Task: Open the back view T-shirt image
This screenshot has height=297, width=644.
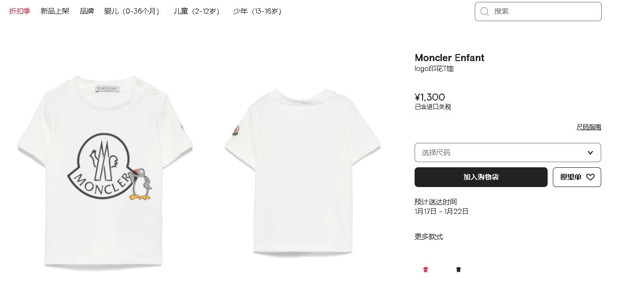Action: click(303, 172)
